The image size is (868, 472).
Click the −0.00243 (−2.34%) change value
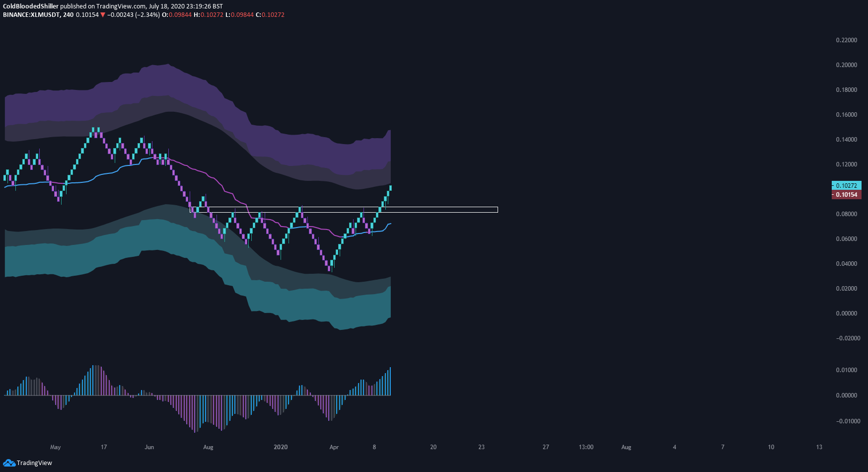coord(134,15)
